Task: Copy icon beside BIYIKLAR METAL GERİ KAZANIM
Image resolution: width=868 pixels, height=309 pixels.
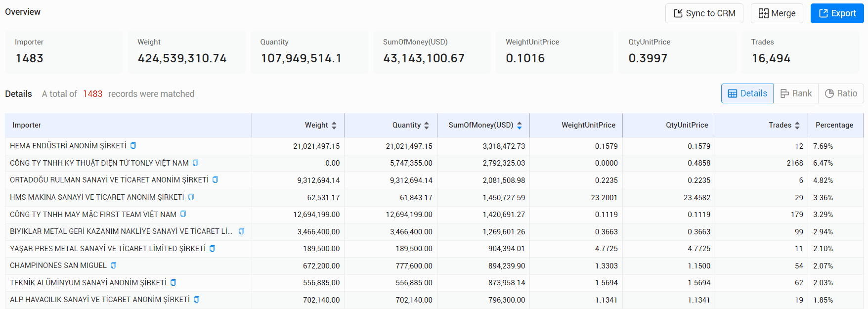Action: click(241, 231)
